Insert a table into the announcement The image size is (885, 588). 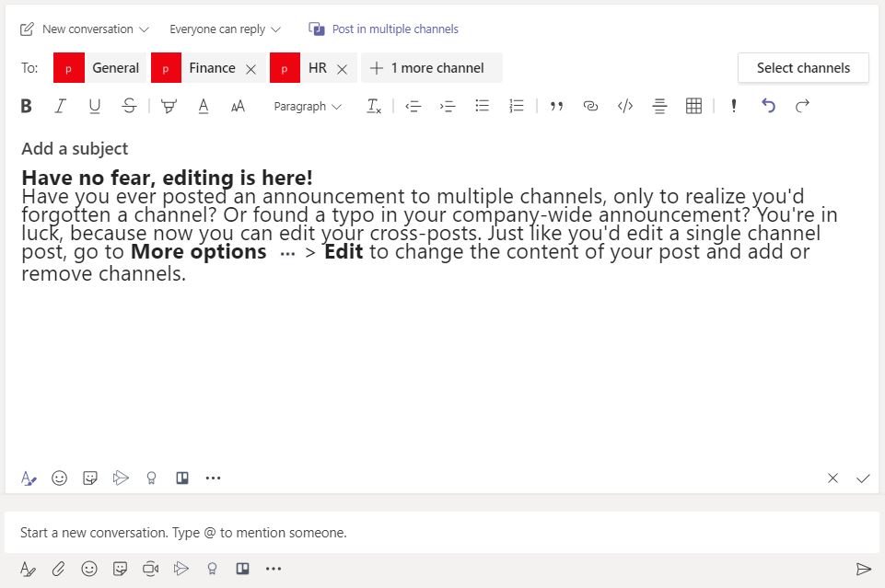tap(693, 106)
